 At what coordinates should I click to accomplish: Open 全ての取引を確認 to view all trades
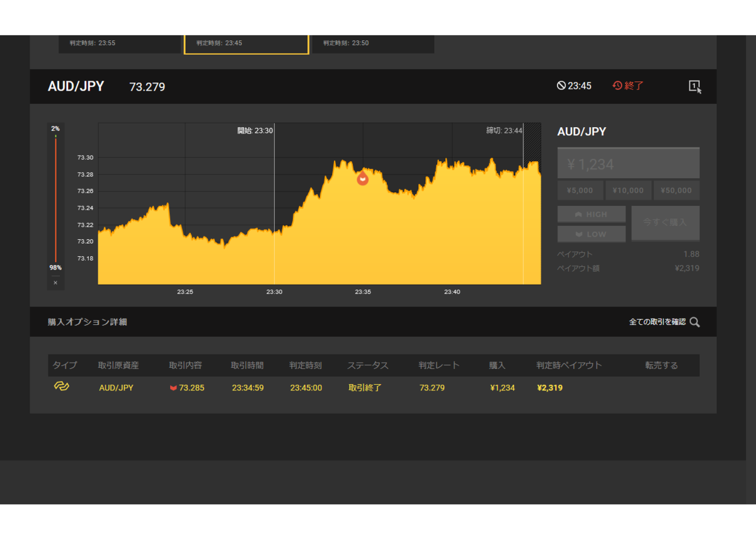[657, 322]
